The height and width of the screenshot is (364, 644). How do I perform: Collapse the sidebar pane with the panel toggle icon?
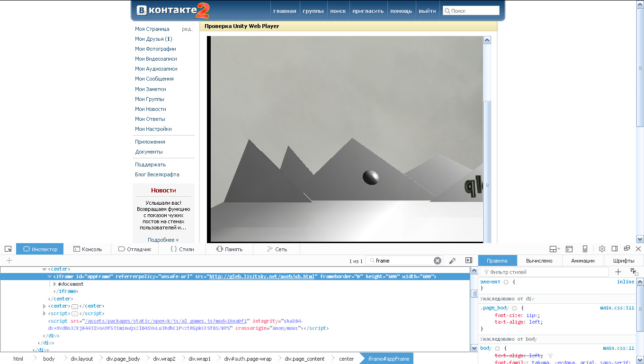coord(469,260)
